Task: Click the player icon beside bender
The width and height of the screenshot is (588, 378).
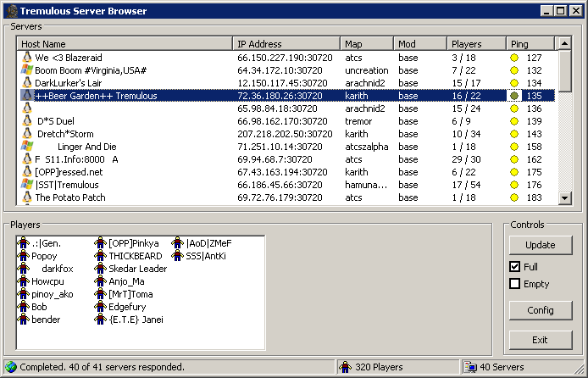Action: pos(23,320)
